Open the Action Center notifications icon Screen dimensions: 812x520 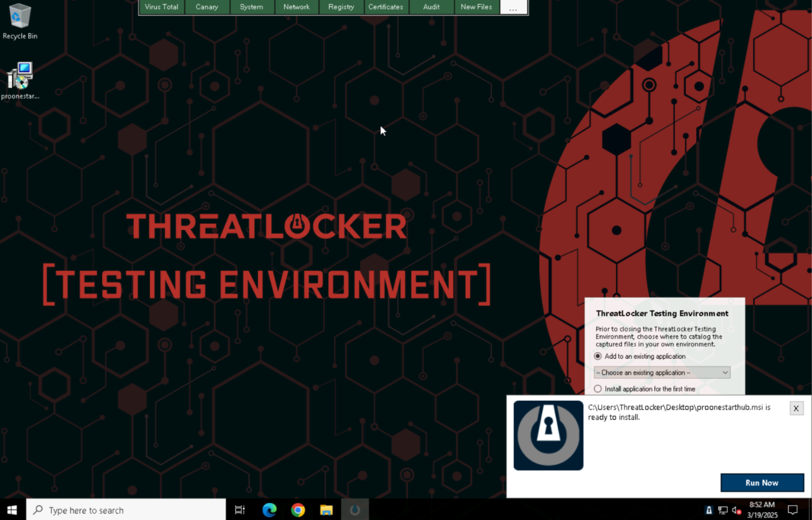793,510
